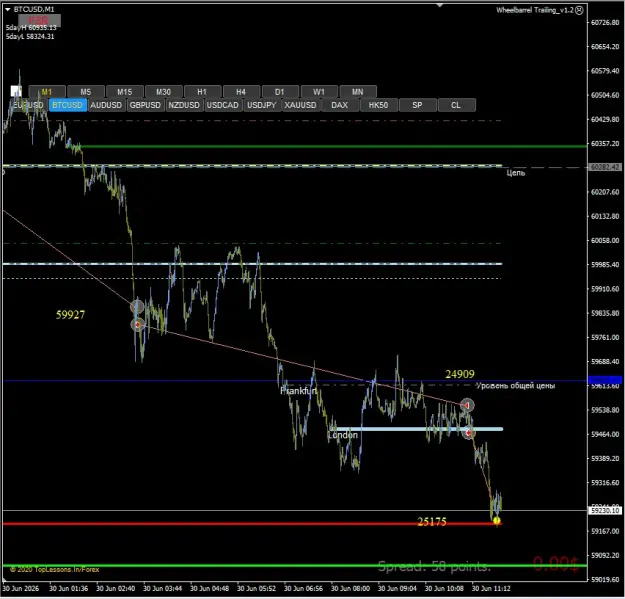
Task: Click the 60726.80 price axis label
Action: [605, 23]
